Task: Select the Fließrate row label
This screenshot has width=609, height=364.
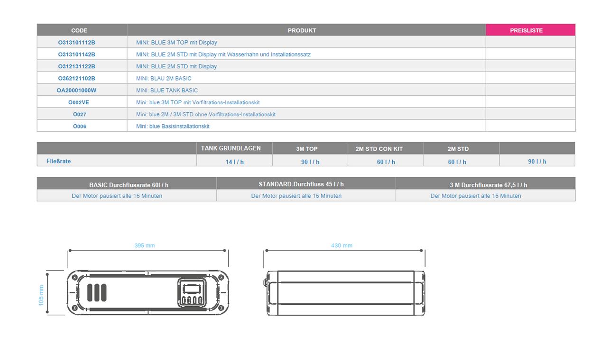Action: click(59, 161)
